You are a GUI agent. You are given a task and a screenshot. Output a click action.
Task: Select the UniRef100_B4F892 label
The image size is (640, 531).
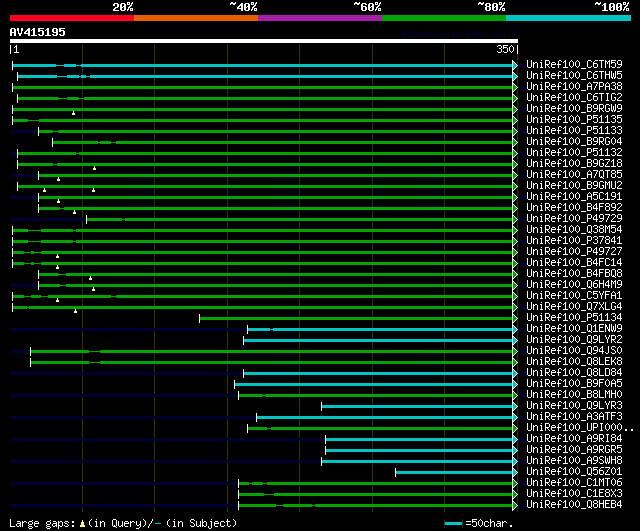(x=574, y=208)
